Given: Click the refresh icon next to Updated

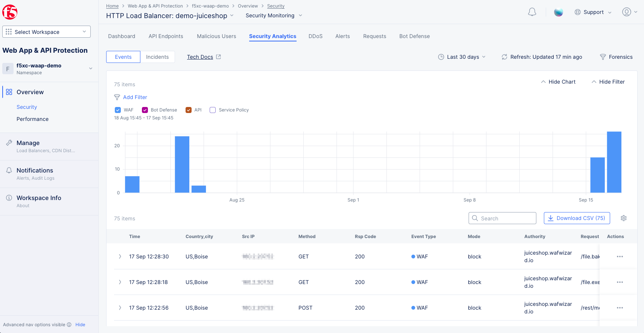Looking at the screenshot, I should coord(504,57).
